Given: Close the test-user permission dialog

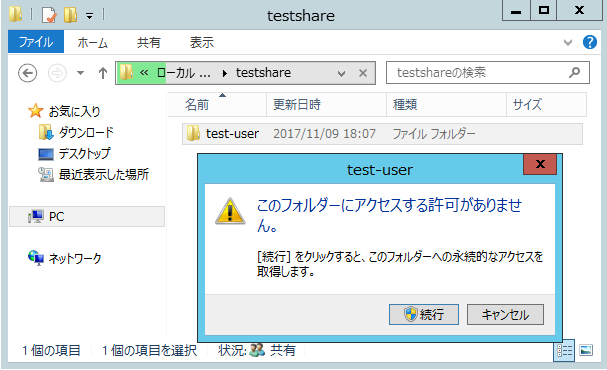Looking at the screenshot, I should coord(540,164).
